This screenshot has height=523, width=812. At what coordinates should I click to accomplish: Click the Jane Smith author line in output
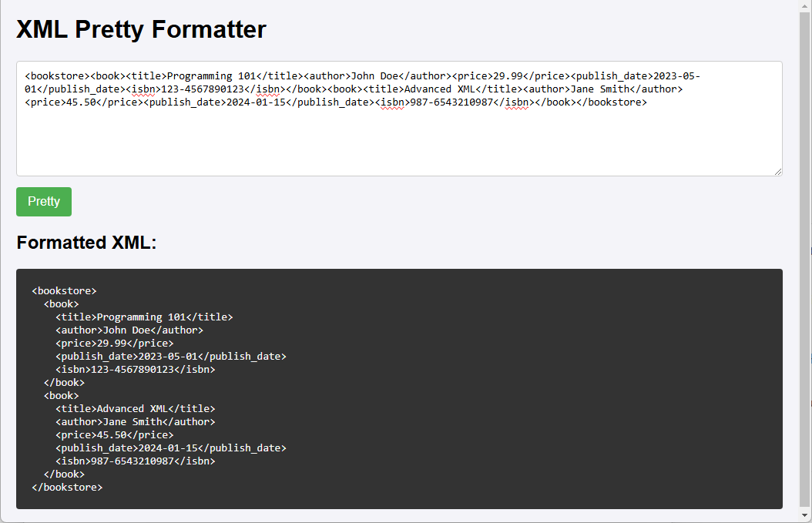[x=135, y=422]
